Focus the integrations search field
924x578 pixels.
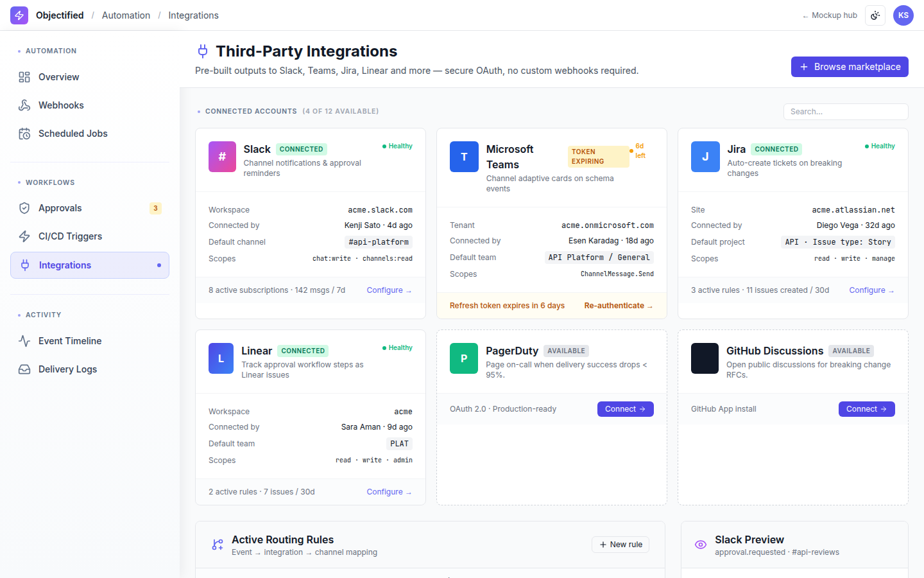pyautogui.click(x=846, y=112)
